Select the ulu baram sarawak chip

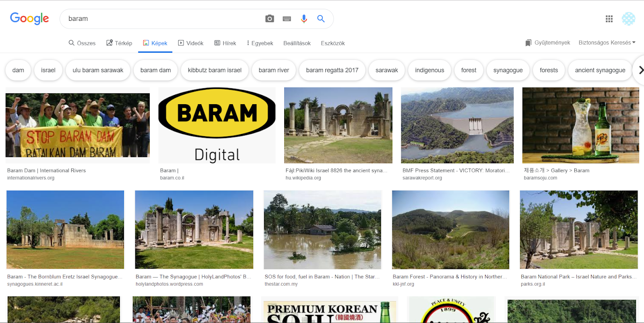pos(98,70)
